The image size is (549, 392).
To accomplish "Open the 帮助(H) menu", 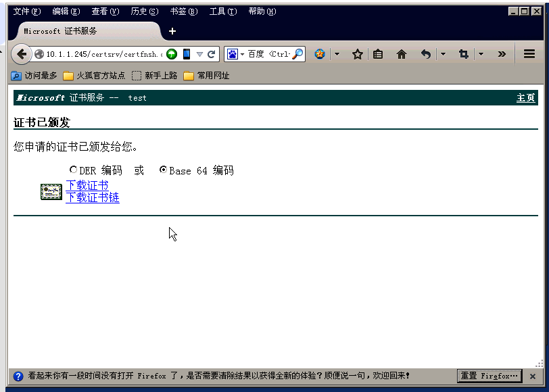I will coord(262,11).
